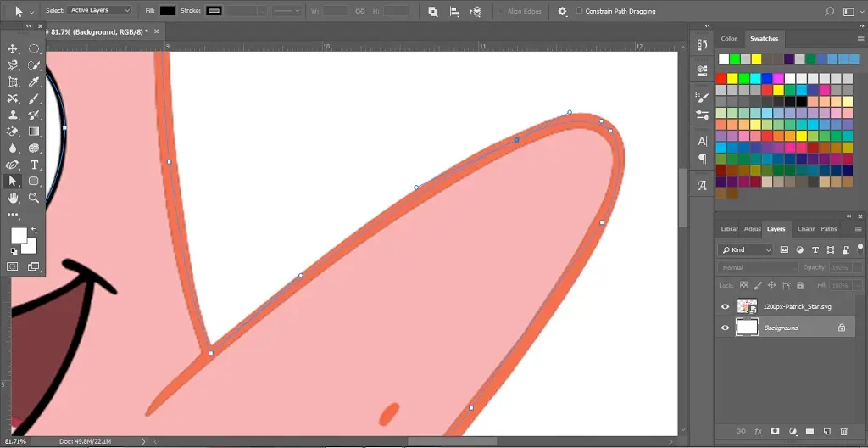Viewport: 868px width, 448px height.
Task: Open the Active Layers select dropdown
Action: click(99, 10)
